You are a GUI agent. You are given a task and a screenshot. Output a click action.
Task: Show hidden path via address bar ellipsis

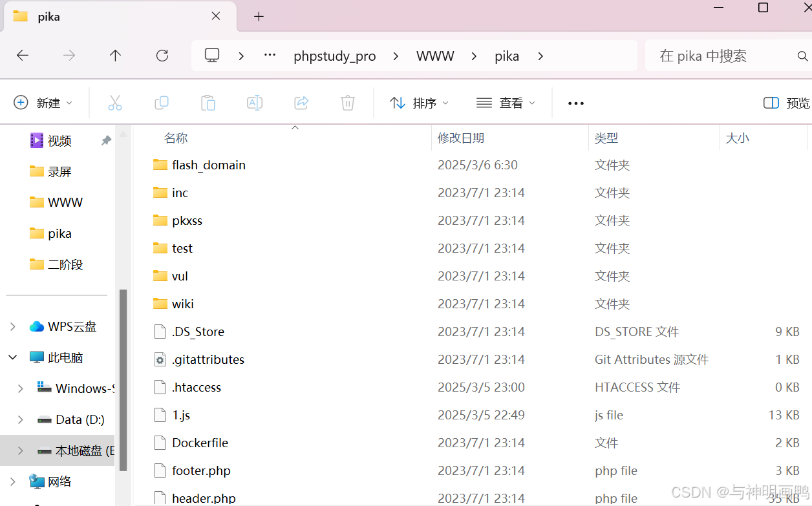pyautogui.click(x=270, y=56)
